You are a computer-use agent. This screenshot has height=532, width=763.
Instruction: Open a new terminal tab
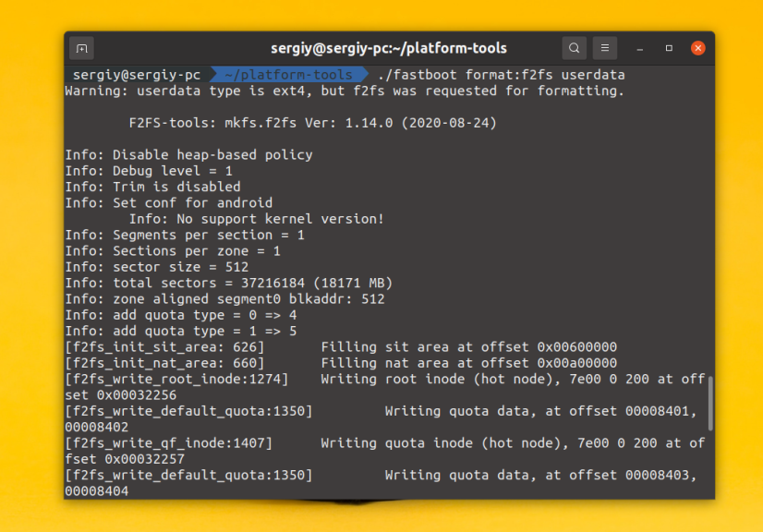(x=81, y=48)
